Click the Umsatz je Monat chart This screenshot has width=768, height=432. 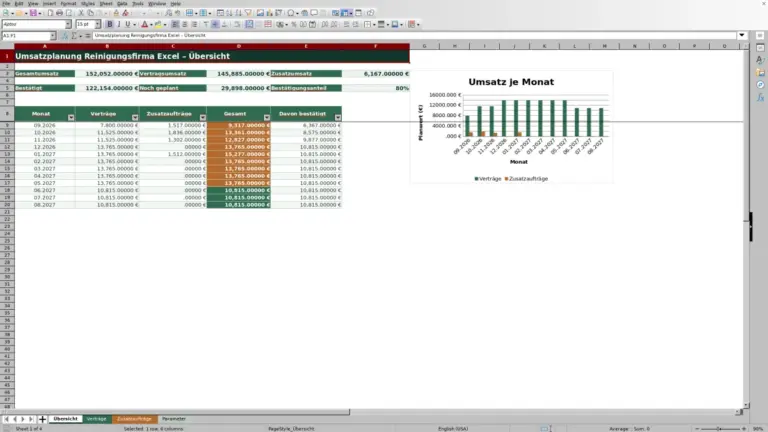[x=511, y=127]
